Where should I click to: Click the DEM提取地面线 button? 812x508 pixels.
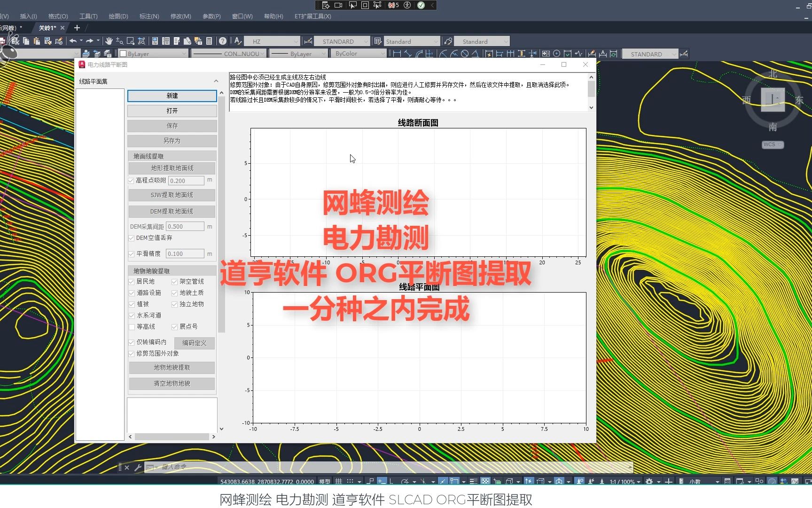172,212
